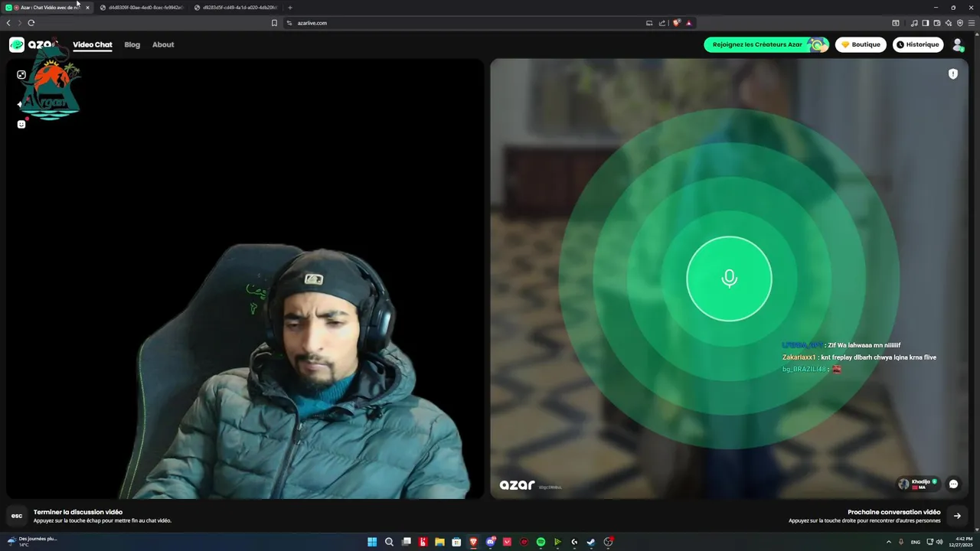Toggle the browser sidebar panel icon
The height and width of the screenshot is (551, 980).
pos(925,23)
